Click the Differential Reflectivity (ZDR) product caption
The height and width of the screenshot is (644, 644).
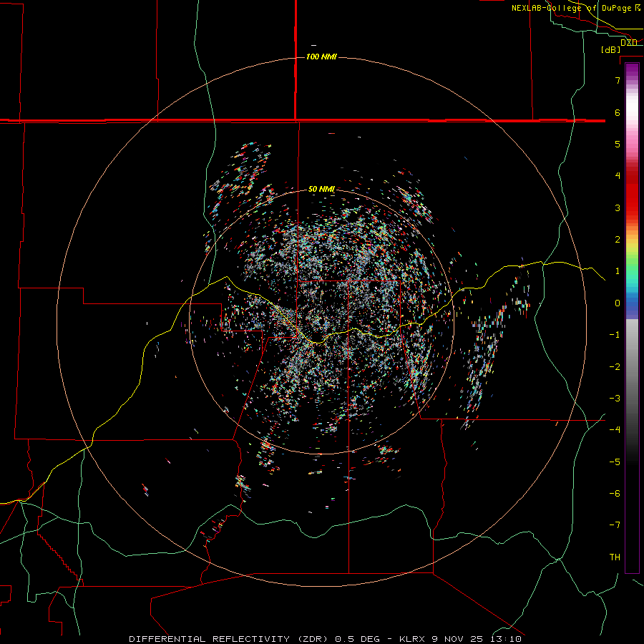(x=325, y=639)
